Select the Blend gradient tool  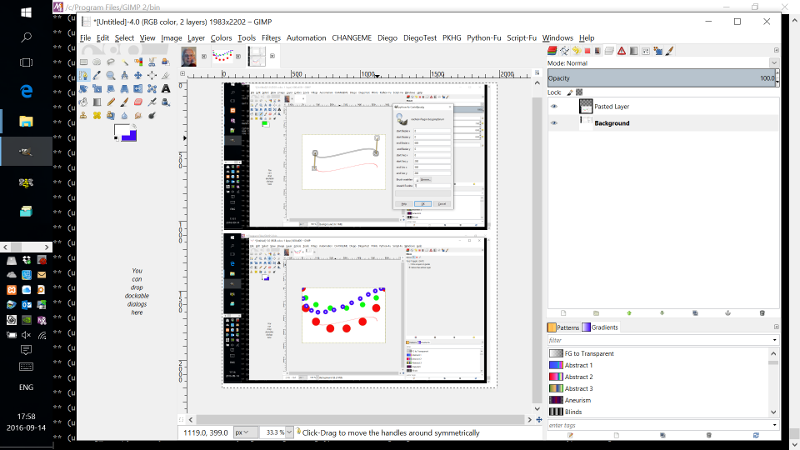point(97,102)
